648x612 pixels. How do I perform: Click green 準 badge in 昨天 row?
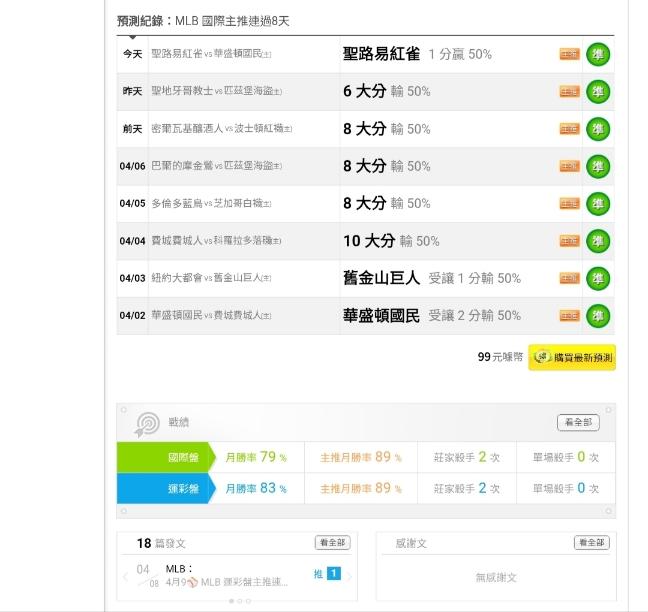click(x=598, y=92)
